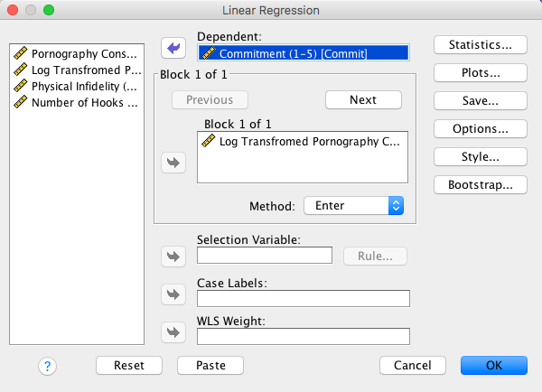Open the Options... dialog
The height and width of the screenshot is (392, 542).
(481, 128)
